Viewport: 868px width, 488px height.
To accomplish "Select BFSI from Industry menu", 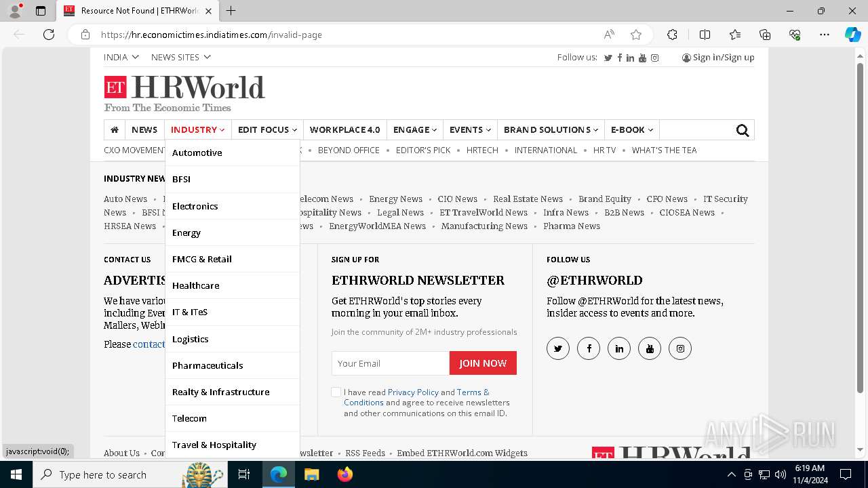I will (233, 179).
